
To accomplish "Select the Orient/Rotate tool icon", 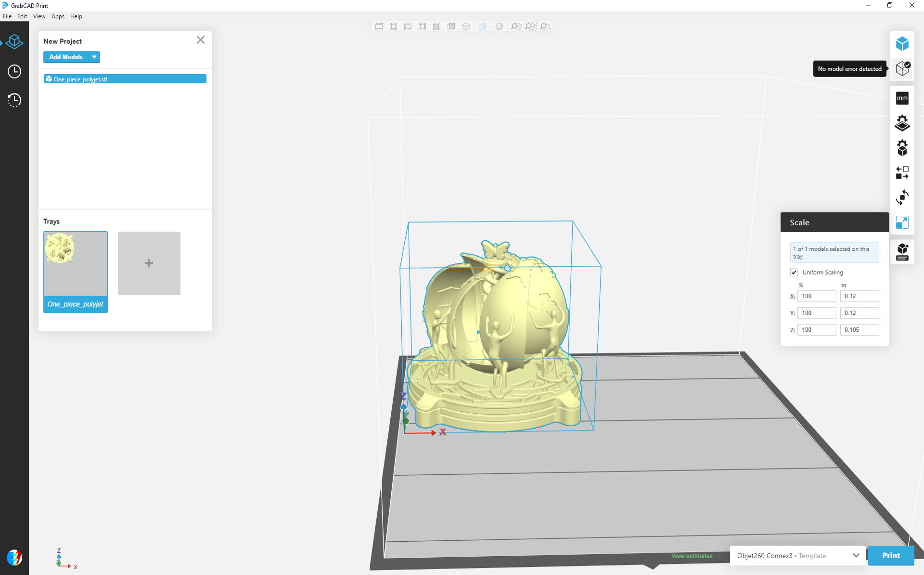I will 902,197.
